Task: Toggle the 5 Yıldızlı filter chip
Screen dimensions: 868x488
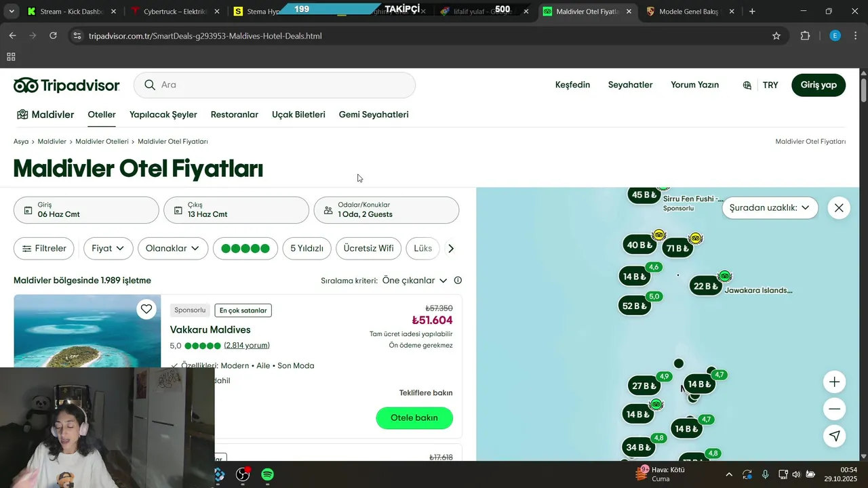Action: point(307,249)
